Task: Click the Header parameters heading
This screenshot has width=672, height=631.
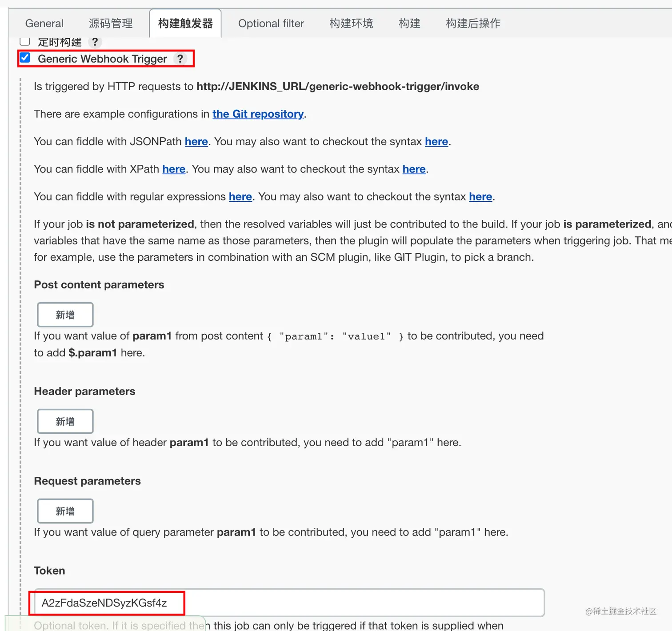Action: click(x=84, y=391)
